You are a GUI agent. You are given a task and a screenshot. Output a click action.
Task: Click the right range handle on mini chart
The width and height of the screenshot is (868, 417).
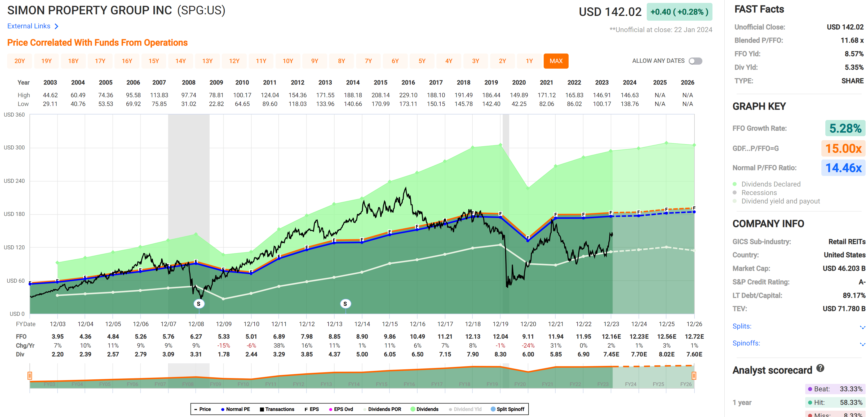click(694, 376)
